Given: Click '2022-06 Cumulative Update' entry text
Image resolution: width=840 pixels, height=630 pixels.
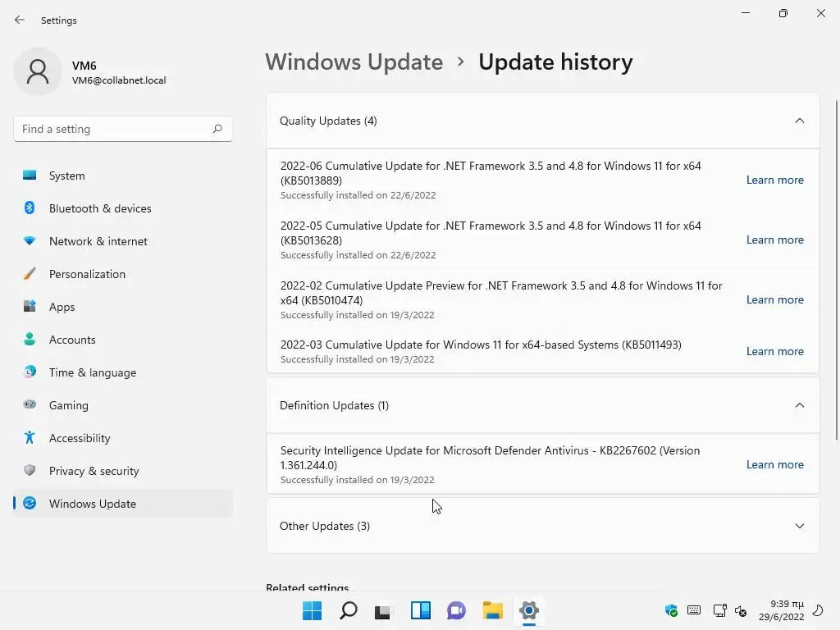Looking at the screenshot, I should [491, 173].
